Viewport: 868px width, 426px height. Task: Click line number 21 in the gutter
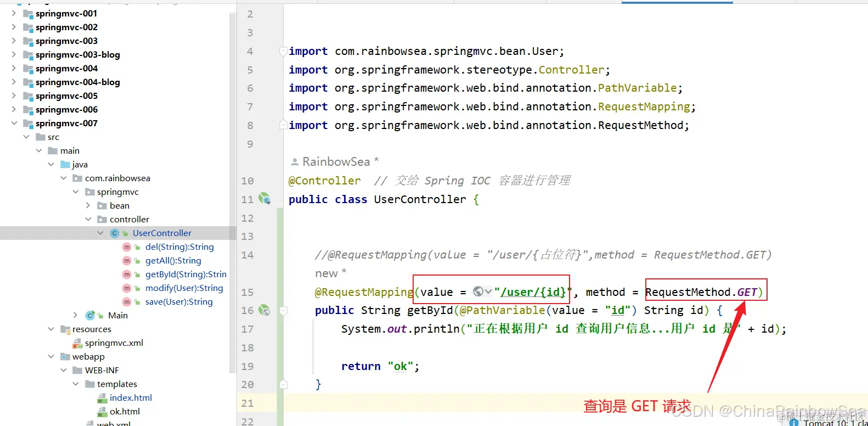point(247,403)
